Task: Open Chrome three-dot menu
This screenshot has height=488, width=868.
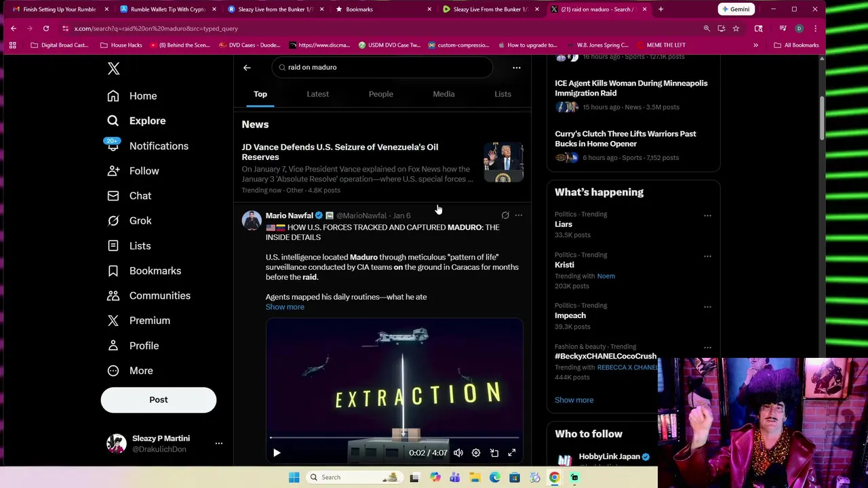Action: coord(815,28)
